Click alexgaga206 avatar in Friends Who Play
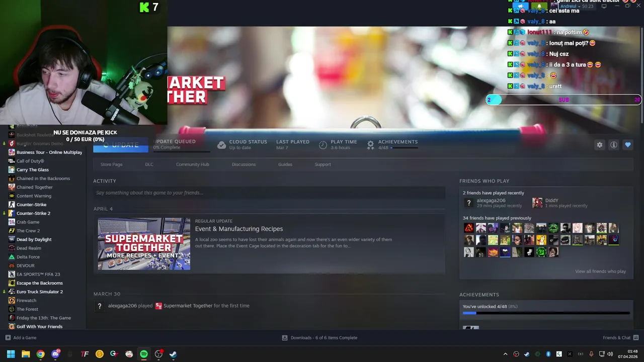The width and height of the screenshot is (644, 362). point(468,203)
